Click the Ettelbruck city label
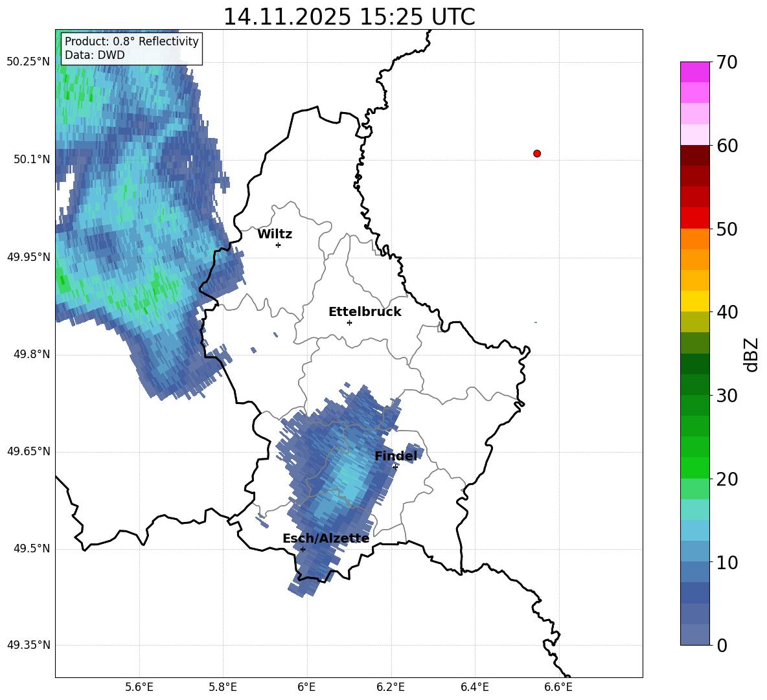767x700 pixels. point(365,312)
